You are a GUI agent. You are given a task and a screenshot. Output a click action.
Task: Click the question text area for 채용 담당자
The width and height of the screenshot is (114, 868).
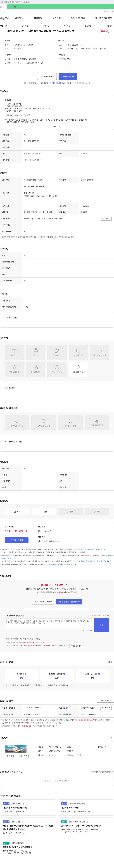[x=48, y=624]
